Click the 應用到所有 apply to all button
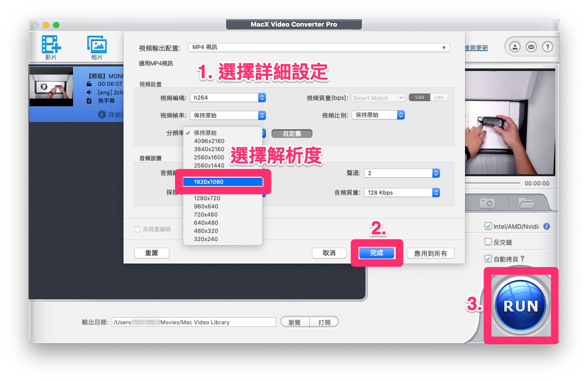Viewport: 588px width, 381px height. pos(430,253)
